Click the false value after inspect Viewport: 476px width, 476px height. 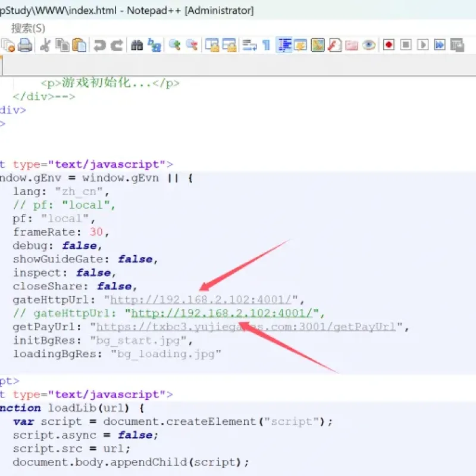coord(93,273)
